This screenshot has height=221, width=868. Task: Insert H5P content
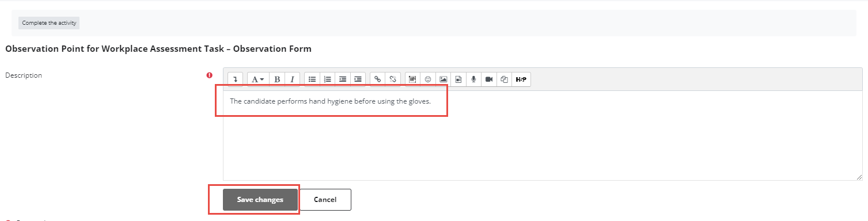click(x=521, y=79)
